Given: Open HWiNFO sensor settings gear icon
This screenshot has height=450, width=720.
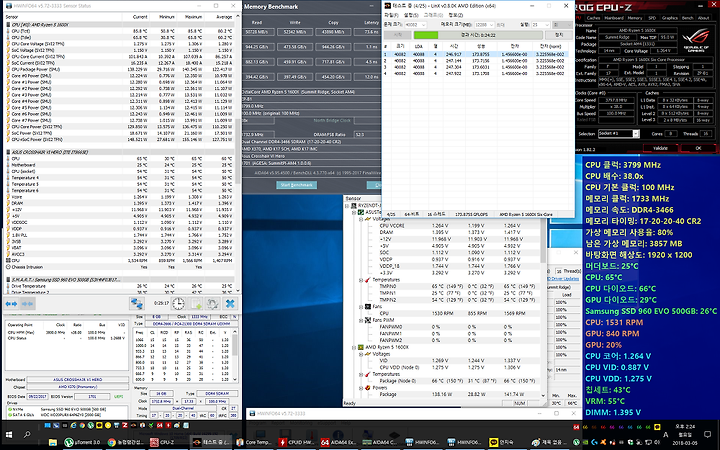Looking at the screenshot, I should (x=213, y=304).
